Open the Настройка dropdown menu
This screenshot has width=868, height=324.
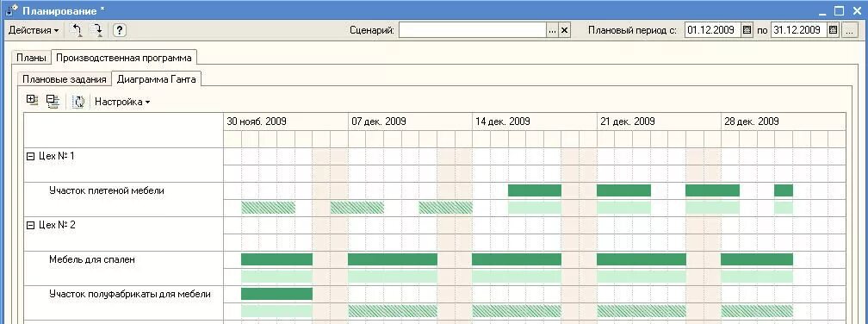[122, 102]
